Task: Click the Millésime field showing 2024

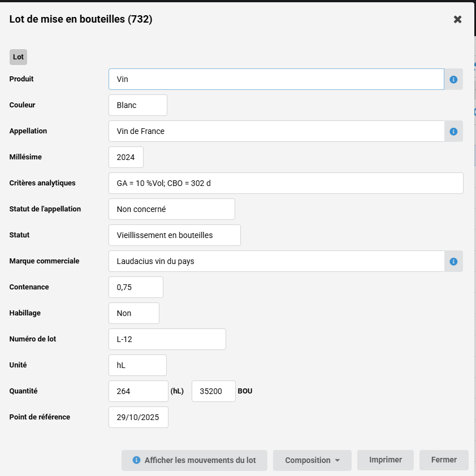Action: pyautogui.click(x=126, y=157)
